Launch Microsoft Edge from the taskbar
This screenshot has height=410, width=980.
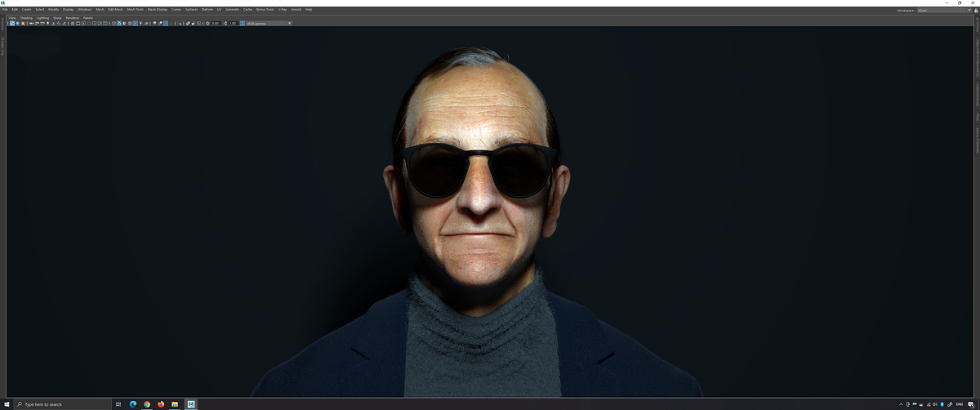pos(132,404)
